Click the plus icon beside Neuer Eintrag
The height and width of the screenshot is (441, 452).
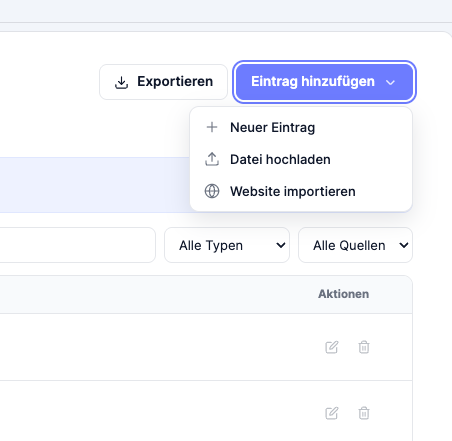(x=212, y=127)
